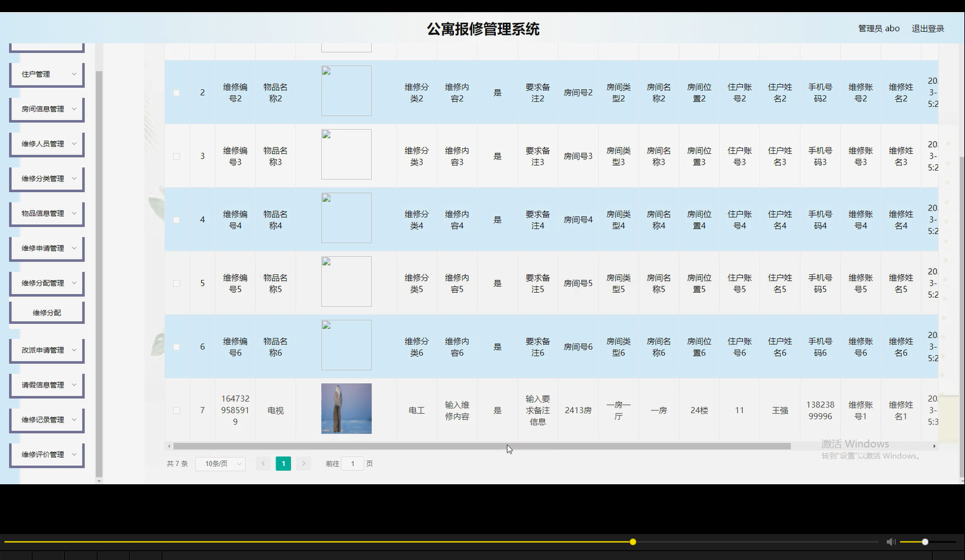Check the checkbox on row 4
Viewport: 965px width, 560px height.
pyautogui.click(x=176, y=219)
